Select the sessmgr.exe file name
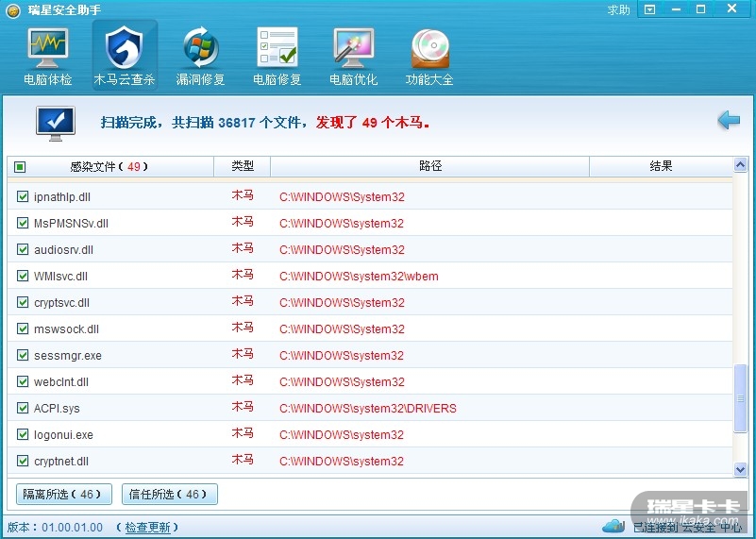Screen dimensions: 756x539 point(68,356)
